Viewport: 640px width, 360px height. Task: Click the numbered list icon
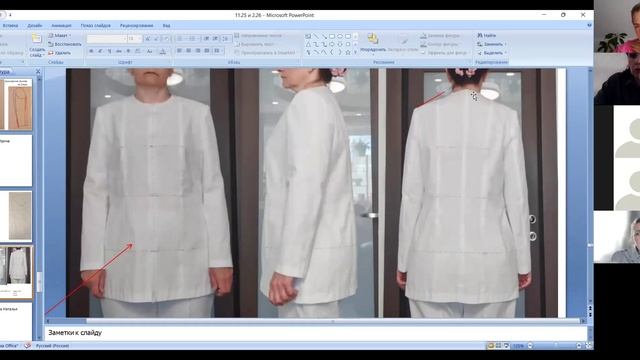pyautogui.click(x=193, y=39)
